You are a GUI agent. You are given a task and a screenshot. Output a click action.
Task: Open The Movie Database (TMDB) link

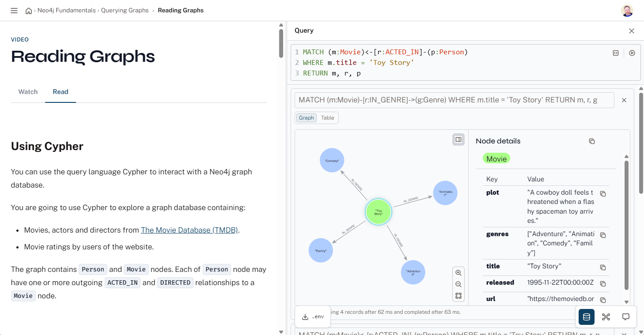(189, 230)
